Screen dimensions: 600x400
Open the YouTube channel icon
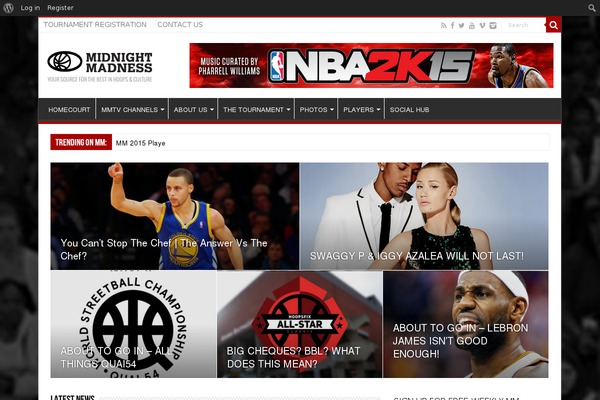click(x=471, y=25)
